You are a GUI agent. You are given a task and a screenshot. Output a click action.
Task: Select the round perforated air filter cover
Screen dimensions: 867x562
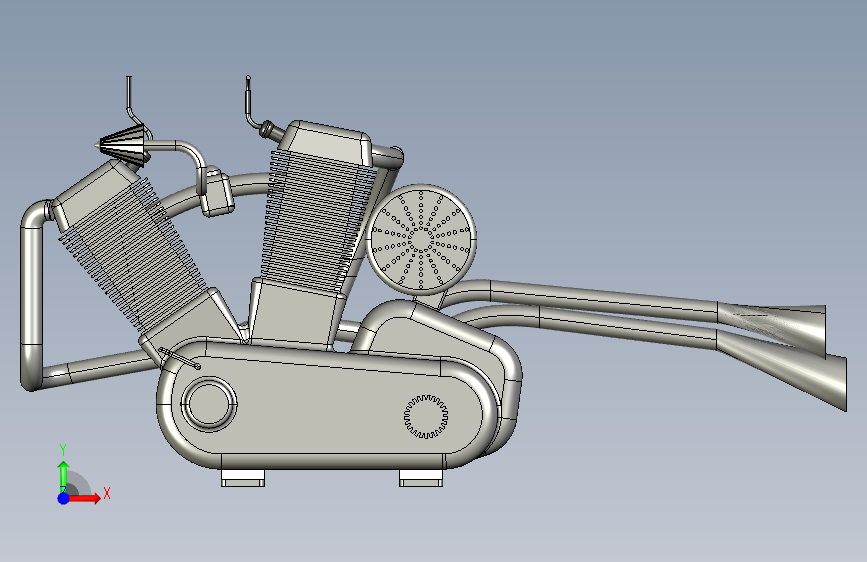pos(421,240)
